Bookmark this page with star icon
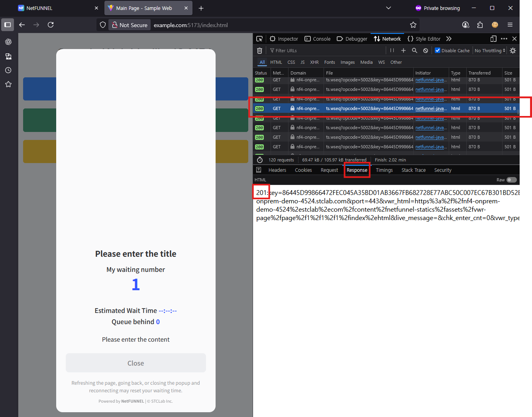This screenshot has width=532, height=417. [413, 25]
